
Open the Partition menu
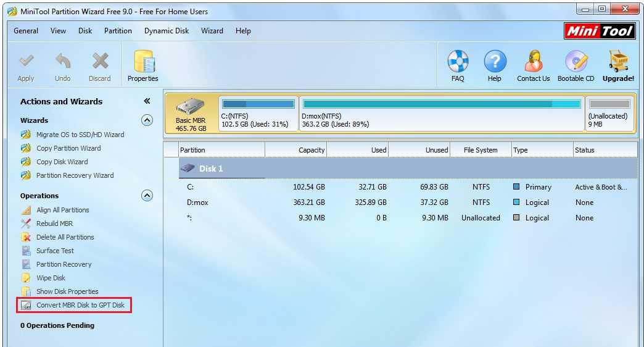coord(118,31)
